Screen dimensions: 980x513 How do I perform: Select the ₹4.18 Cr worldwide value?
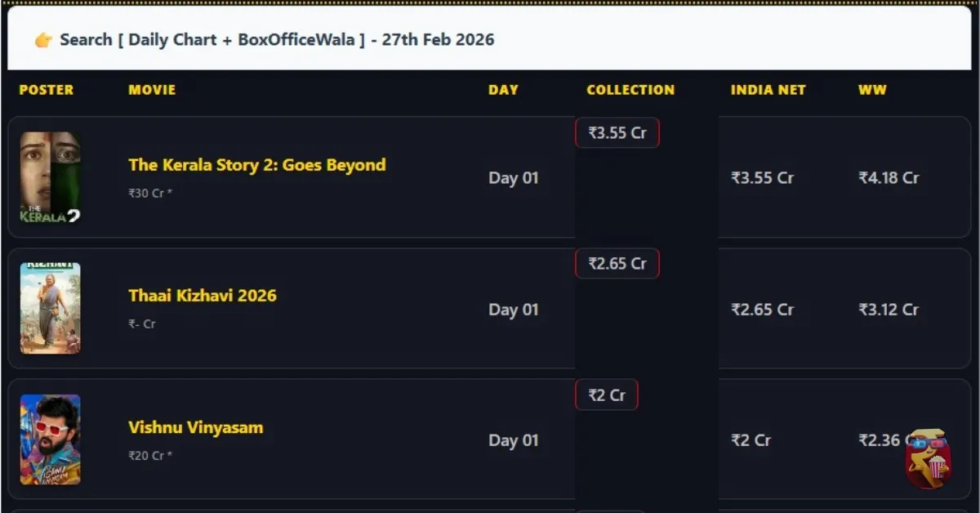click(x=889, y=178)
